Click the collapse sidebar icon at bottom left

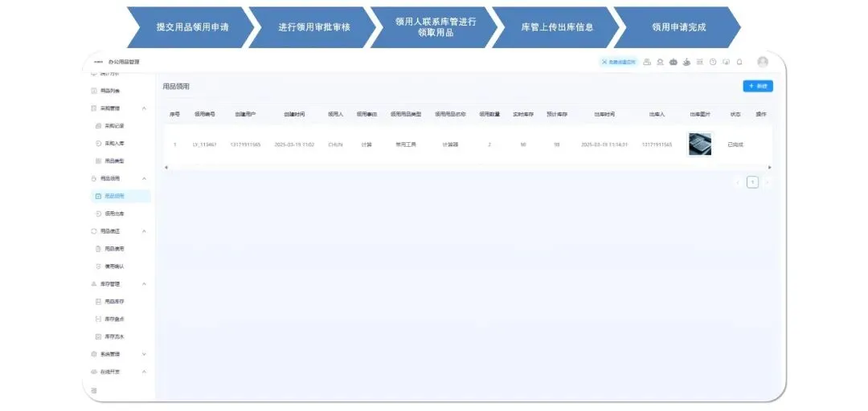point(93,391)
